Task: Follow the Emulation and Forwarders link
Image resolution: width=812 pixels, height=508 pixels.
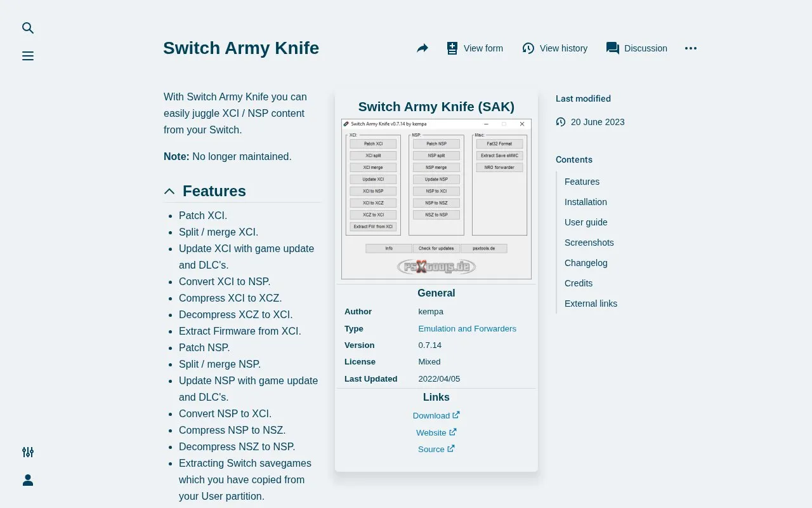Action: [x=468, y=328]
